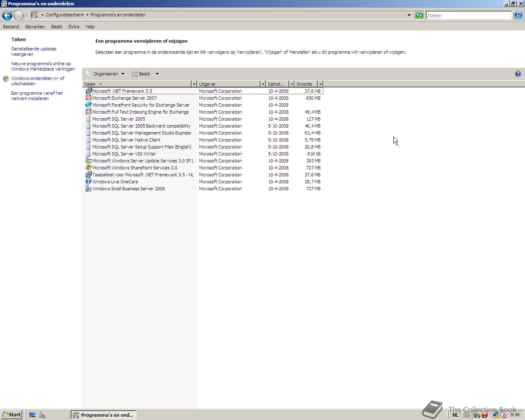Select Microsoft .NET Framework 3.5 icon

88,91
